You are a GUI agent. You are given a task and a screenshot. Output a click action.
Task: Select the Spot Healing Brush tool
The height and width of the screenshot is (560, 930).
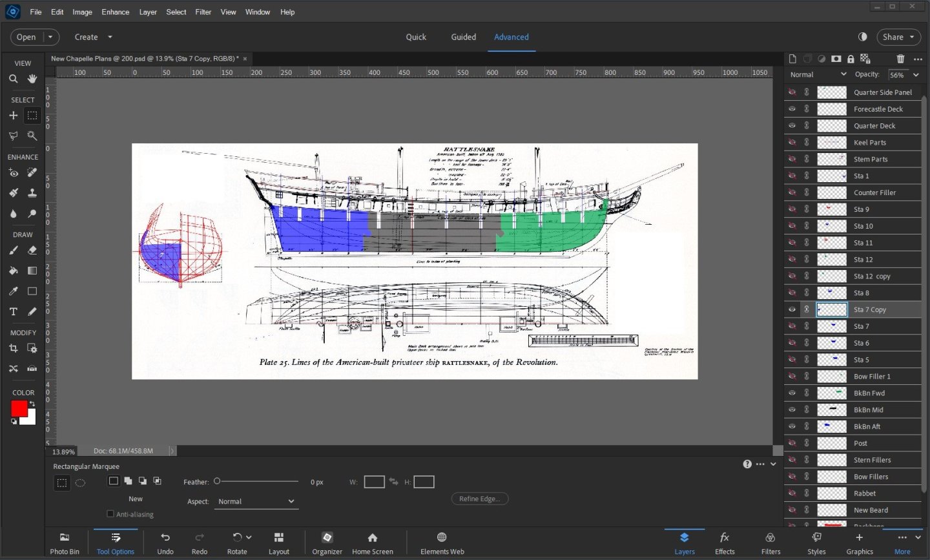tap(32, 172)
